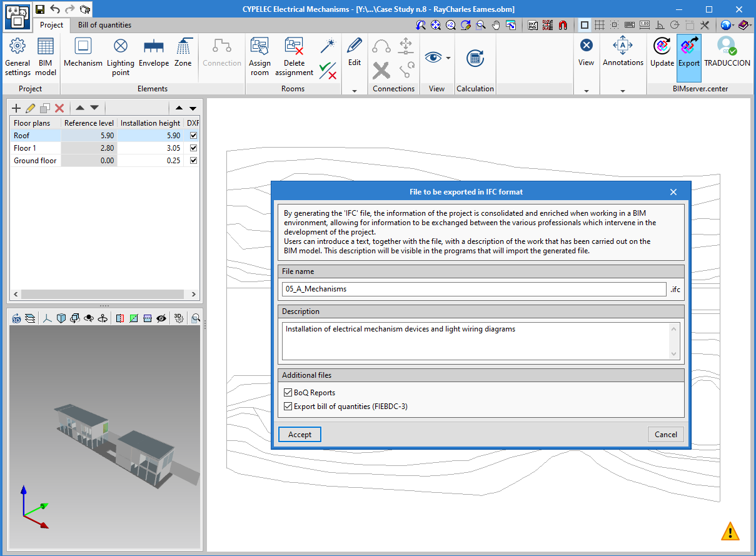
Task: Select the Roof floor plan row
Action: point(105,136)
